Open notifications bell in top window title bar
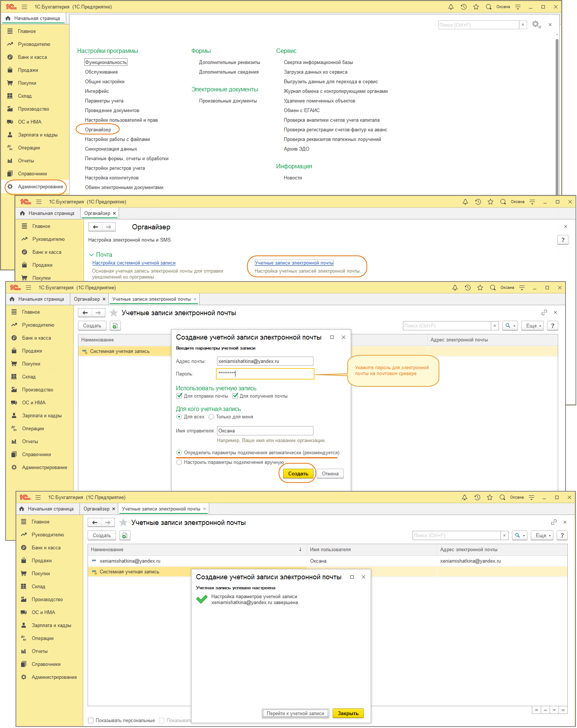Viewport: 577px width, 728px height. point(451,7)
